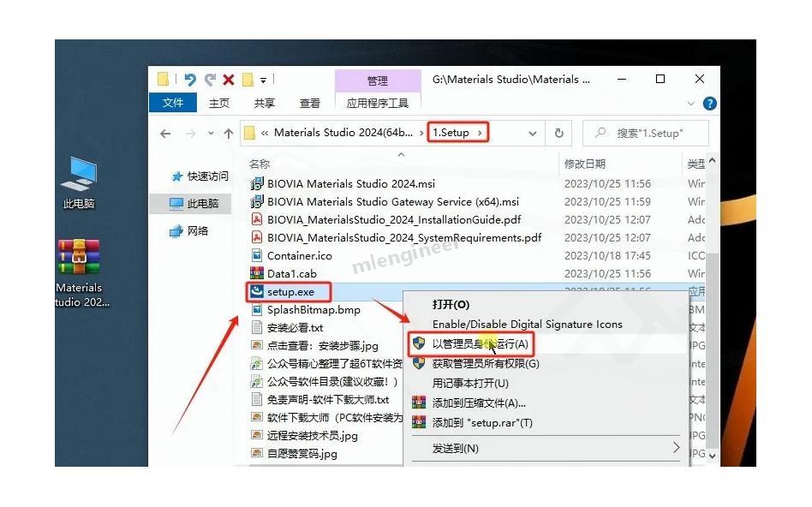Open 此电脑 desktop icon
The height and width of the screenshot is (507, 812).
(x=79, y=182)
